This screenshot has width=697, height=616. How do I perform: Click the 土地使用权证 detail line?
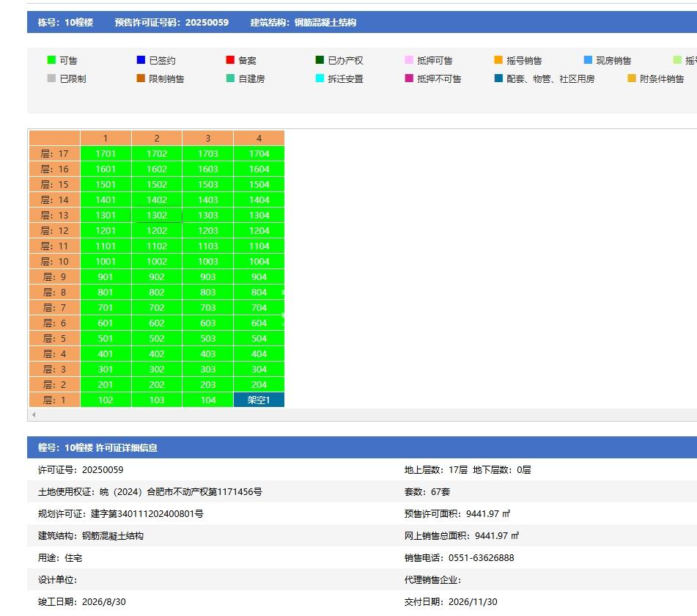(150, 492)
